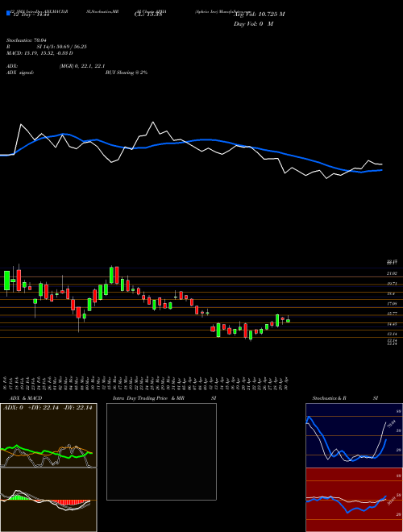This screenshot has width=403, height=532.
Task: Click the red RSI chart panel
Action: click(354, 500)
